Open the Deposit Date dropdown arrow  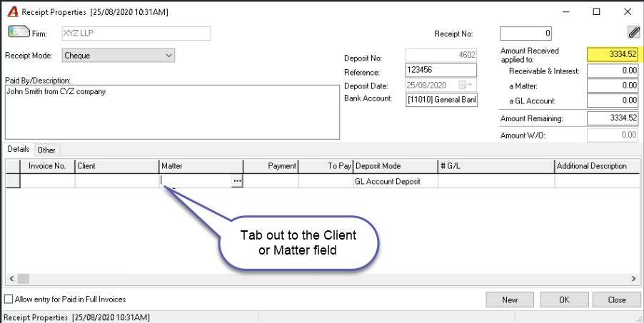(471, 86)
